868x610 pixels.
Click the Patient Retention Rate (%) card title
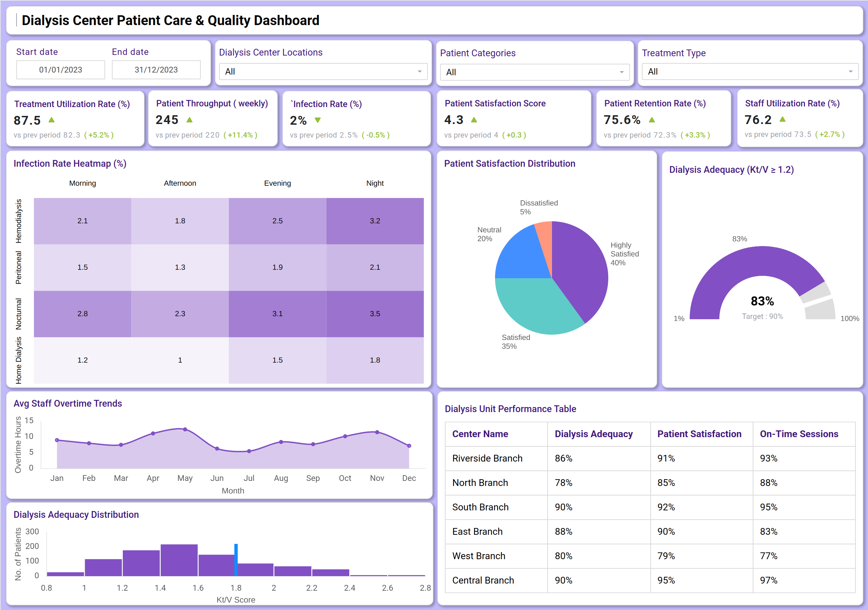655,104
